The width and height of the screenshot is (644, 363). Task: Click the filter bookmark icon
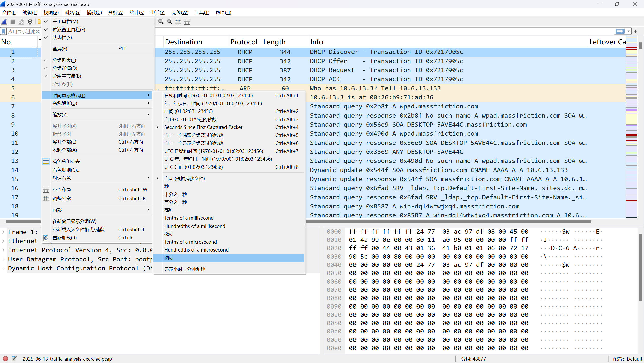coord(3,31)
